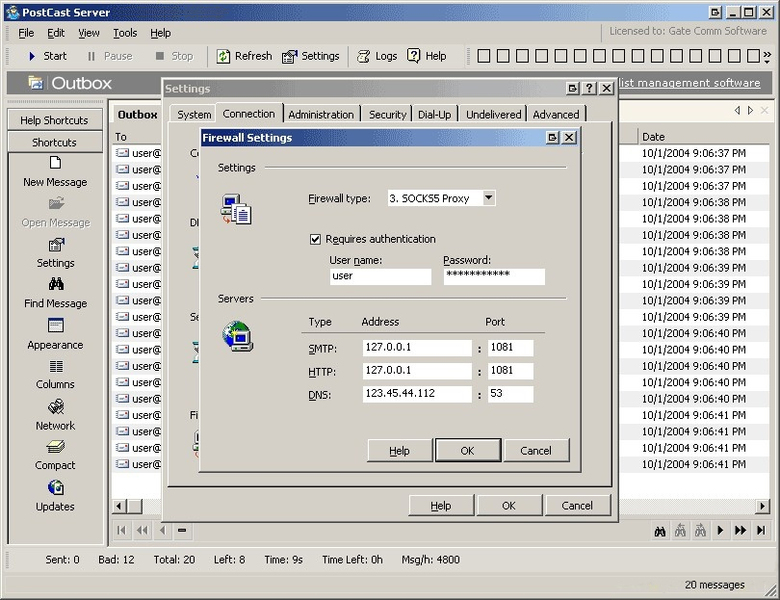
Task: Switch to the System tab
Action: click(x=194, y=114)
